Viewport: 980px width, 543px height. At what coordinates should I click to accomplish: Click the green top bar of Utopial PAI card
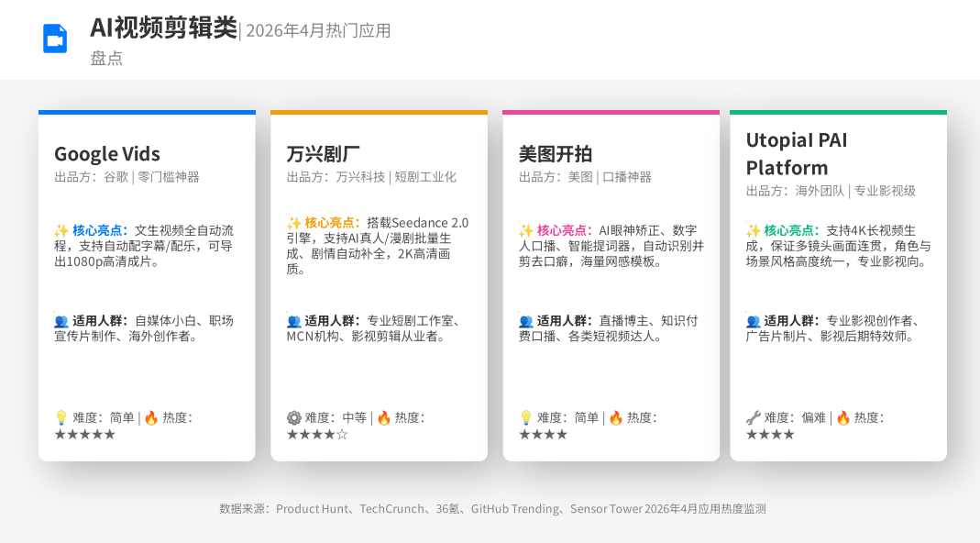coord(838,113)
